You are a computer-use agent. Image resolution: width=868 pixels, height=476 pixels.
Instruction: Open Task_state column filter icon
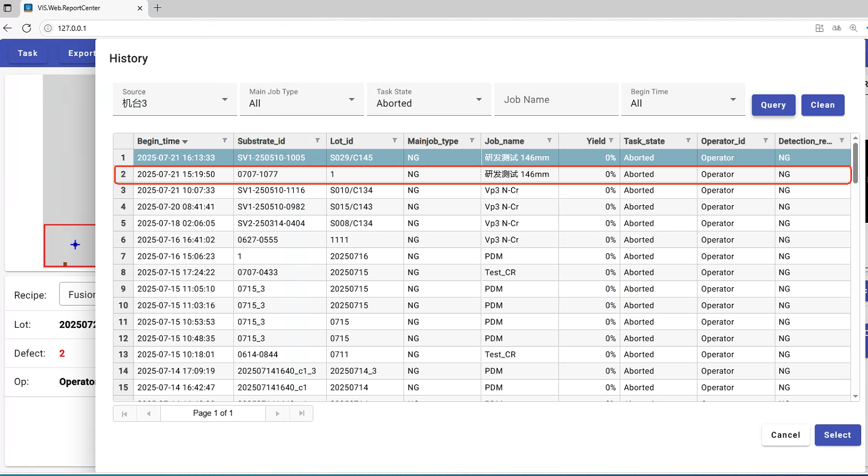click(x=688, y=141)
